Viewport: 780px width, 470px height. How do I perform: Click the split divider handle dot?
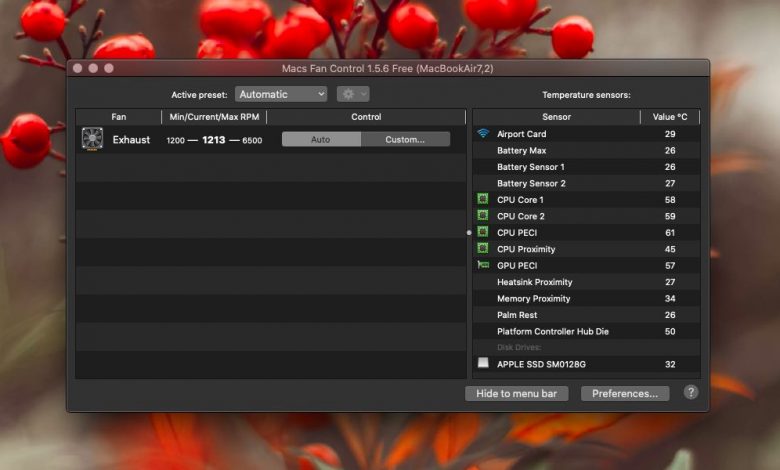[x=469, y=232]
